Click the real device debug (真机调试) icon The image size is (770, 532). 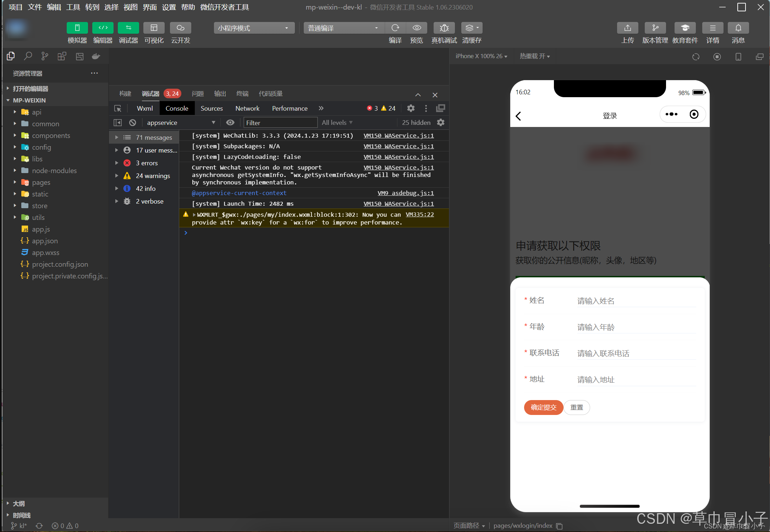(444, 28)
